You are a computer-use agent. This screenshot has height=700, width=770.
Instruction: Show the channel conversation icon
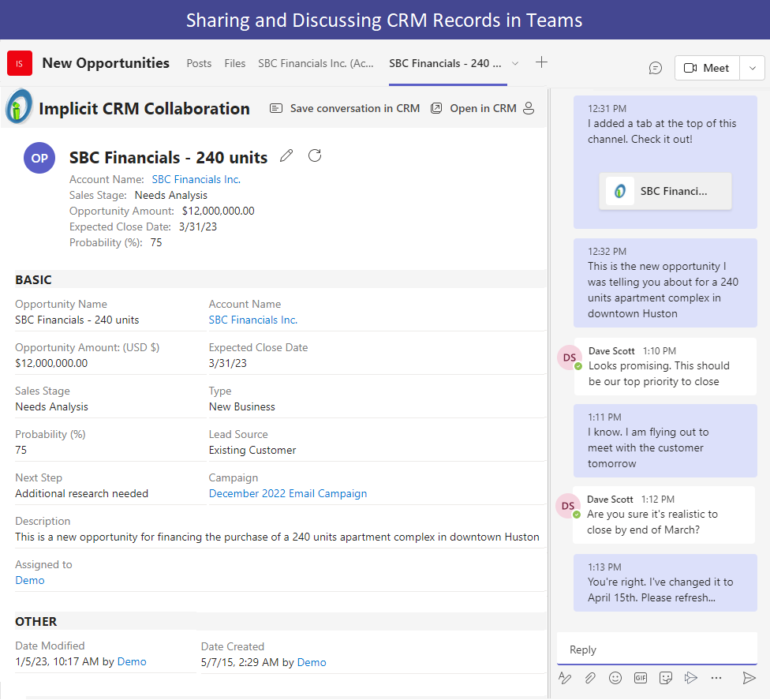click(x=656, y=68)
